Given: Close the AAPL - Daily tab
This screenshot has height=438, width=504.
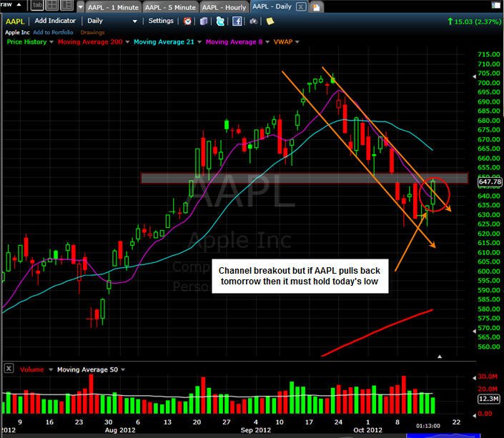Looking at the screenshot, I should (x=301, y=6).
